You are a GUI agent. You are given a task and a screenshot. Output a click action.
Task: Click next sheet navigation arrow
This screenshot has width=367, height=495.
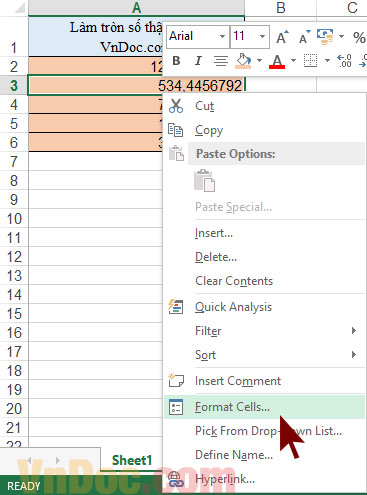pyautogui.click(x=58, y=460)
